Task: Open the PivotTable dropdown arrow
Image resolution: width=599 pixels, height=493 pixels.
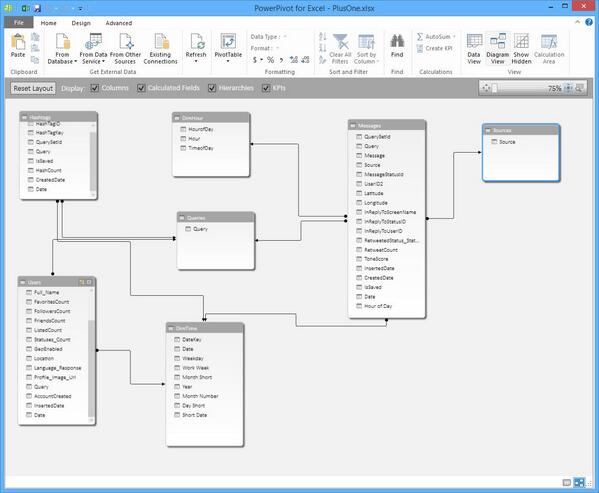Action: point(228,61)
